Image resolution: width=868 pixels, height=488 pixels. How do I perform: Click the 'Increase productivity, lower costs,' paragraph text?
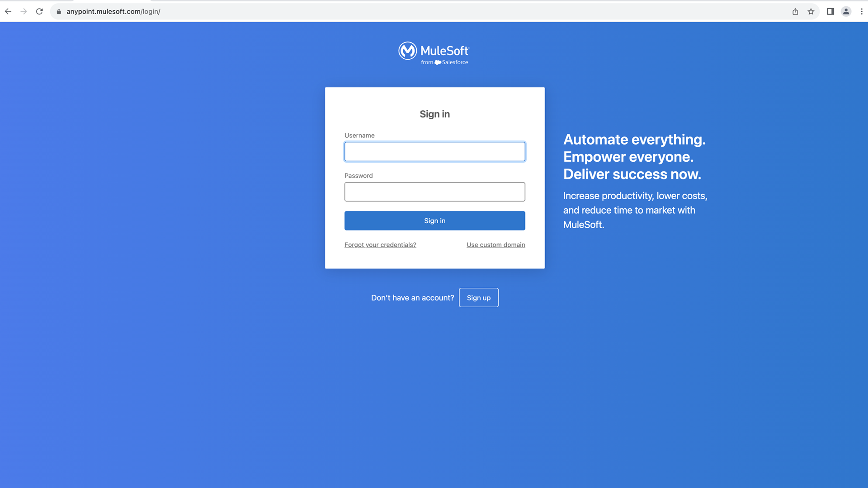pyautogui.click(x=635, y=196)
